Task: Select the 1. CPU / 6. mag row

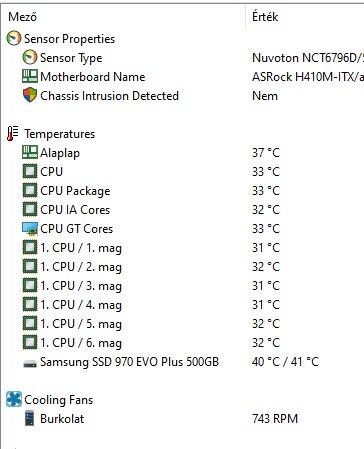Action: (182, 343)
